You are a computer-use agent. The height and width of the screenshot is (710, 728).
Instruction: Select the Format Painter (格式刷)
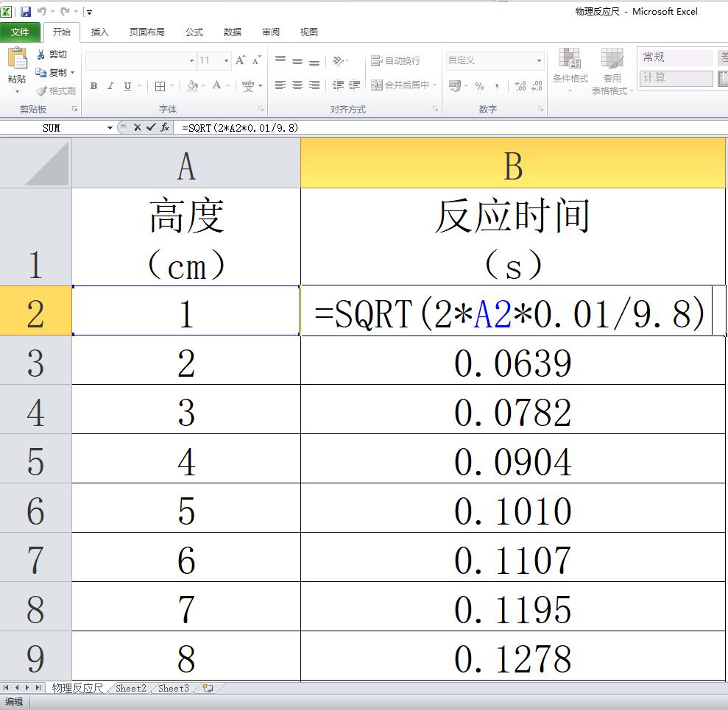[x=55, y=90]
